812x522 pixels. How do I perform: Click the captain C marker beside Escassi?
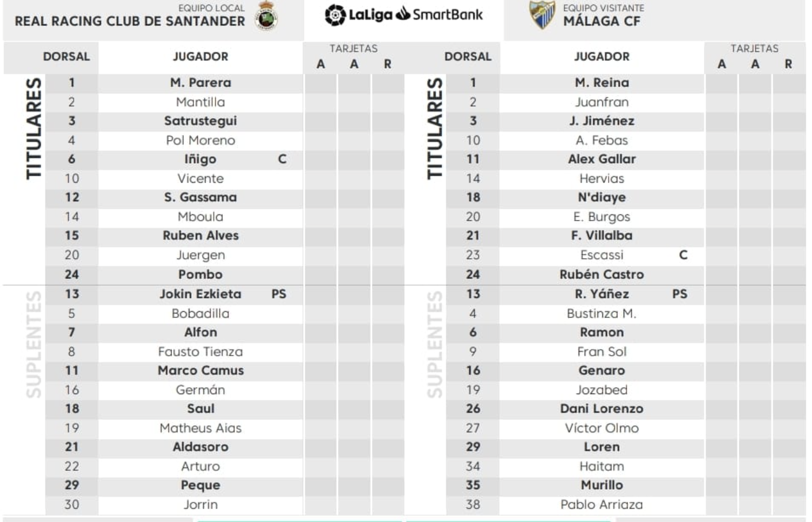[683, 255]
